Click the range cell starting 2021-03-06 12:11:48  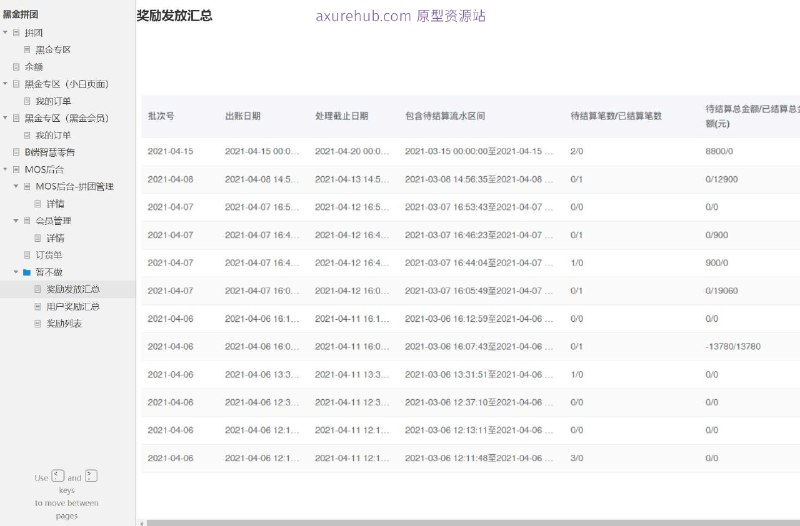coord(479,458)
